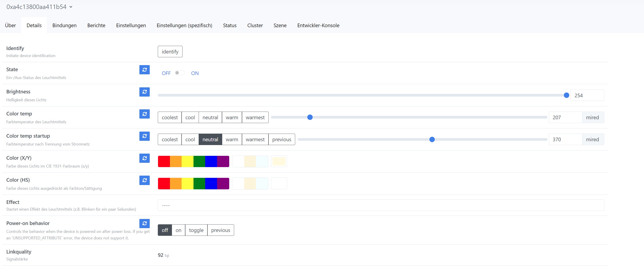The width and height of the screenshot is (644, 267).
Task: Set Color temp startup to cool
Action: tap(190, 139)
